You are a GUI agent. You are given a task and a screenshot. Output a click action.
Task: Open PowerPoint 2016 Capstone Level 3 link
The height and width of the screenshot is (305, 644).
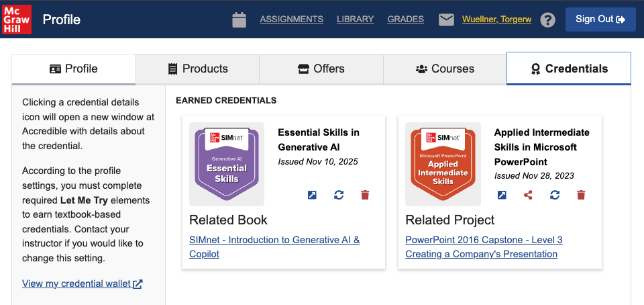pyautogui.click(x=484, y=247)
